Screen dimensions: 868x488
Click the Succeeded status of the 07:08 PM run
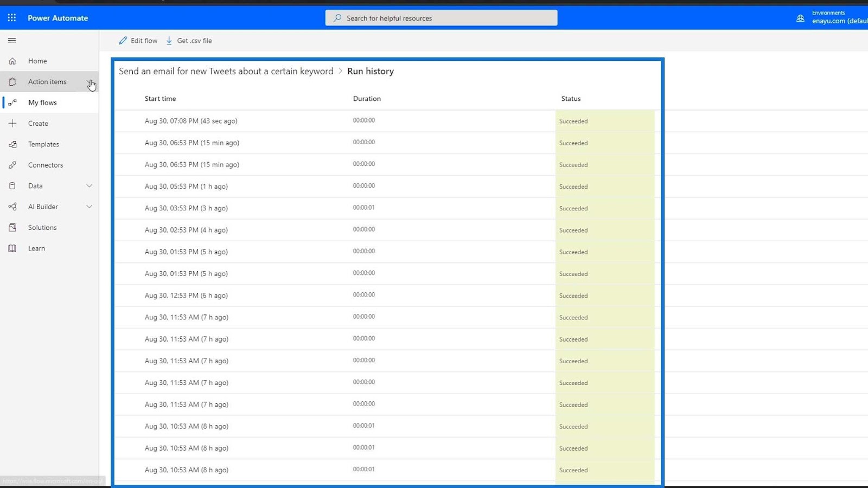point(573,121)
